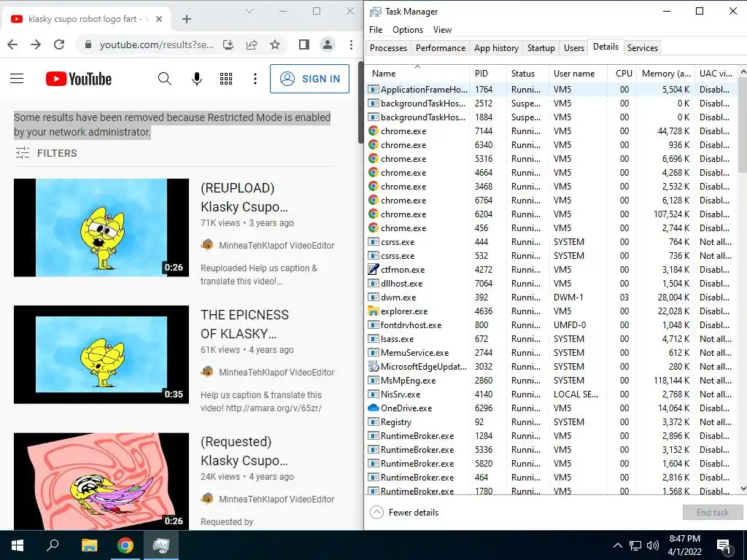Select chrome.exe with PID 6204
Viewport: 747px width, 560px height.
551,214
